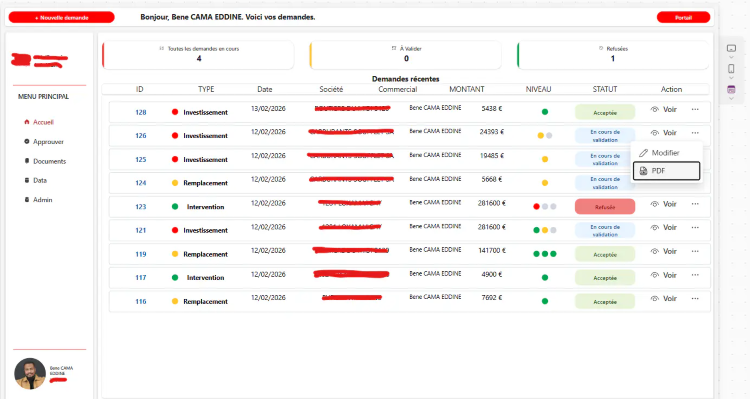The image size is (750, 399).
Task: Click En cours de validation badge on request 126
Action: point(605,136)
